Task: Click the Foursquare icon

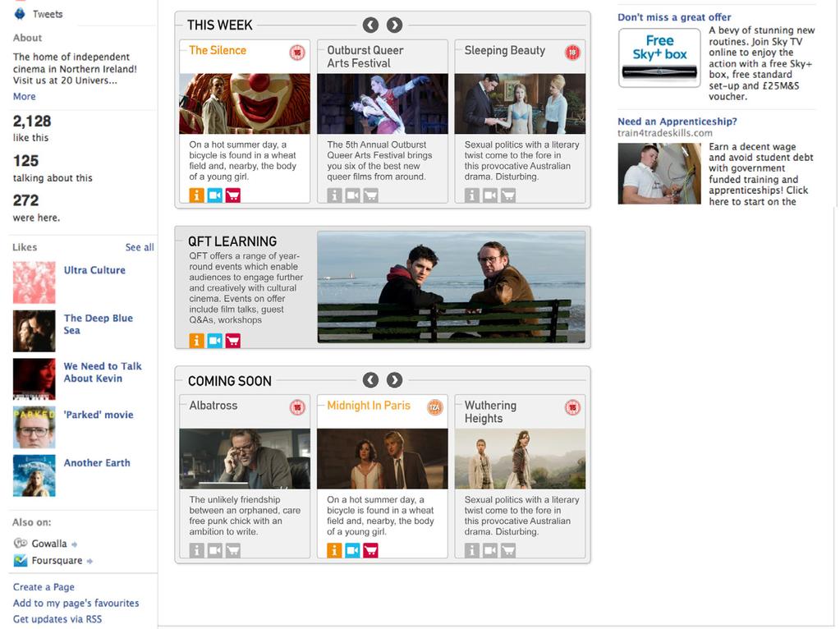Action: click(21, 560)
